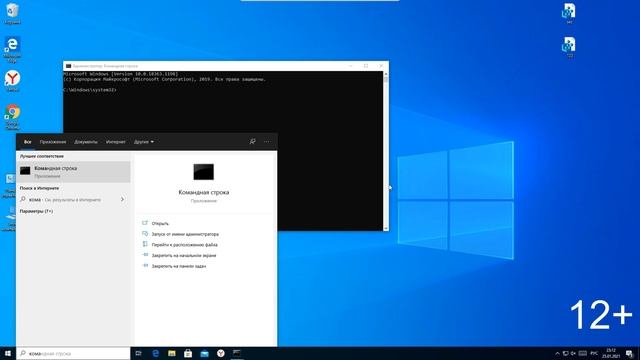Launch Microsoft Edge from the taskbar
Screen dimensions: 640x360
(x=156, y=353)
